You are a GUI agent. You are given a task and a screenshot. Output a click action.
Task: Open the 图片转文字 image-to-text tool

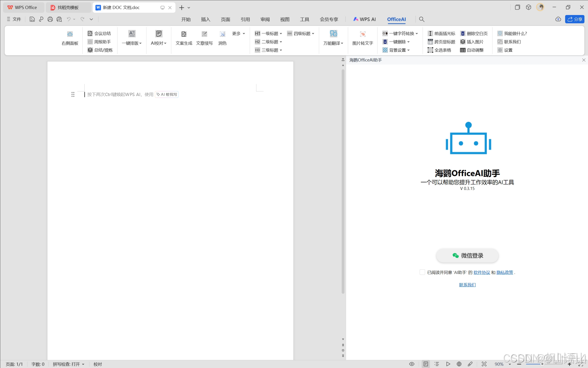pos(363,38)
